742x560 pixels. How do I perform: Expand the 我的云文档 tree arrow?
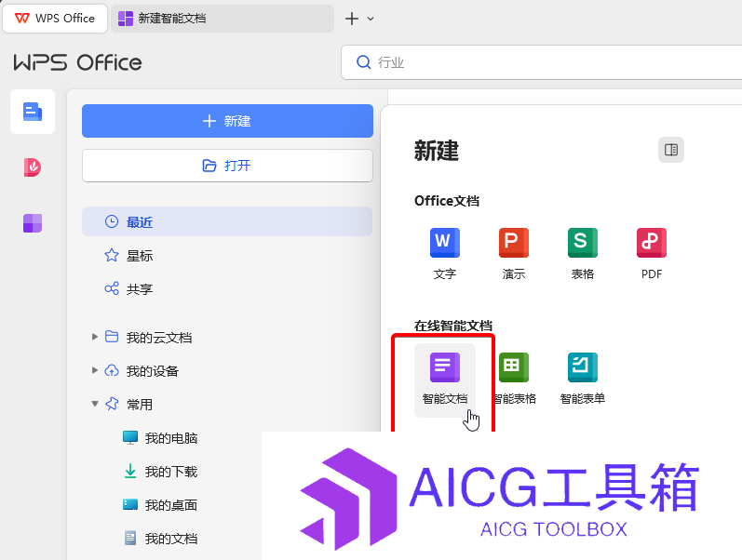click(95, 337)
